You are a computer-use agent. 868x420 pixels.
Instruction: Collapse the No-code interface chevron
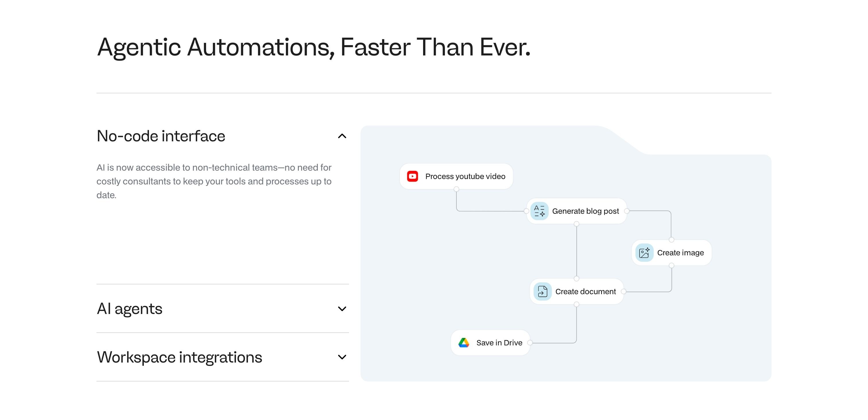(342, 136)
